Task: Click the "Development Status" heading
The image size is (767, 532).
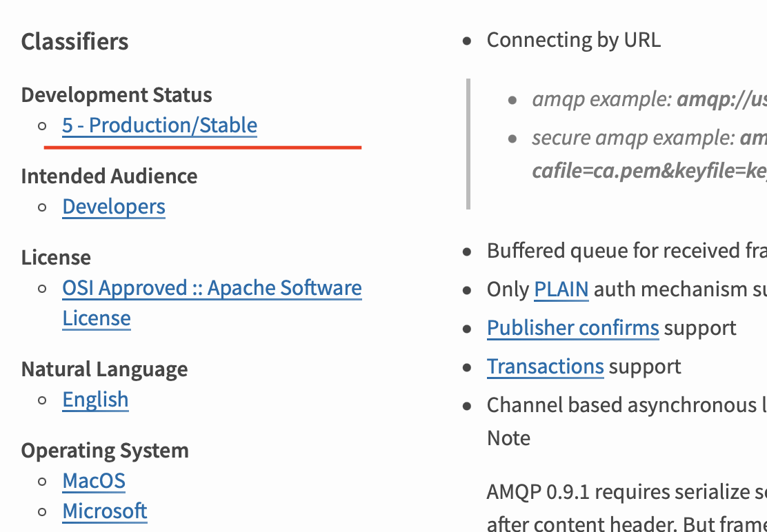Action: [117, 94]
